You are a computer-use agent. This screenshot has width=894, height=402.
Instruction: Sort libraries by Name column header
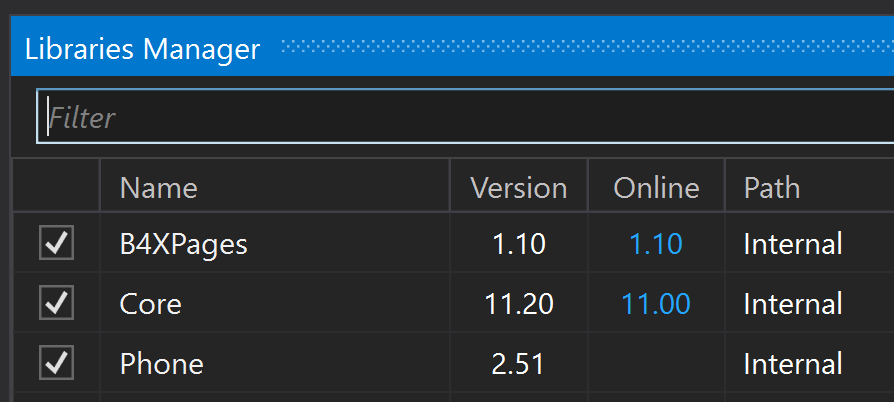click(158, 188)
